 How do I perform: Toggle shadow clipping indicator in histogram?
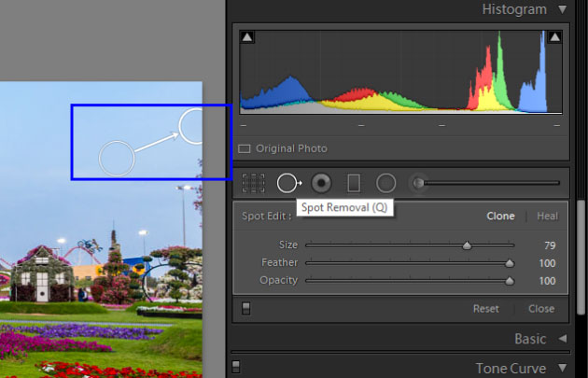[x=247, y=37]
